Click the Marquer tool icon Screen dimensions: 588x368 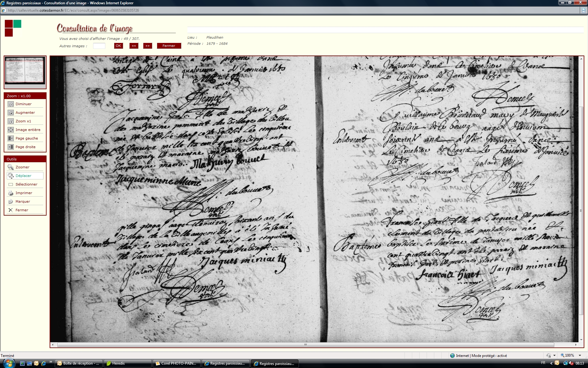pos(11,202)
